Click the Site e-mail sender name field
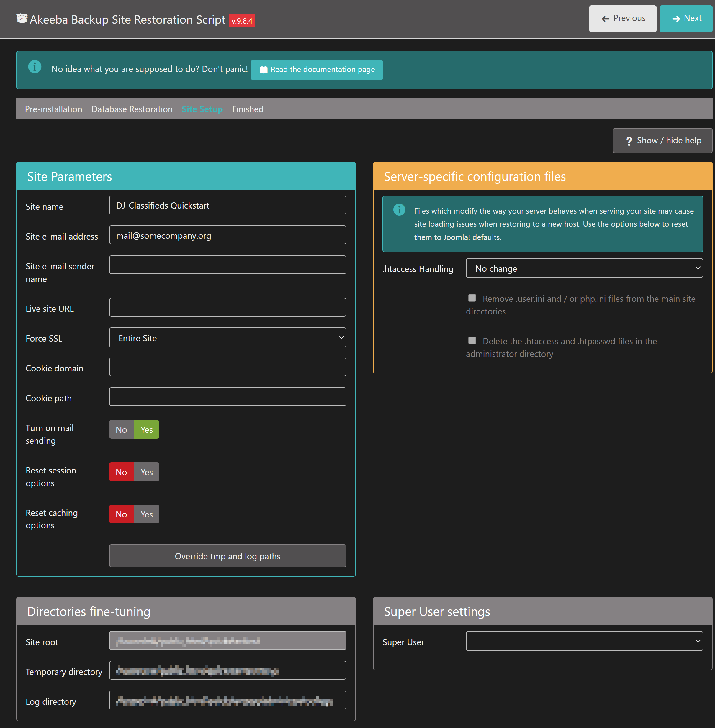The height and width of the screenshot is (728, 715). click(x=228, y=265)
